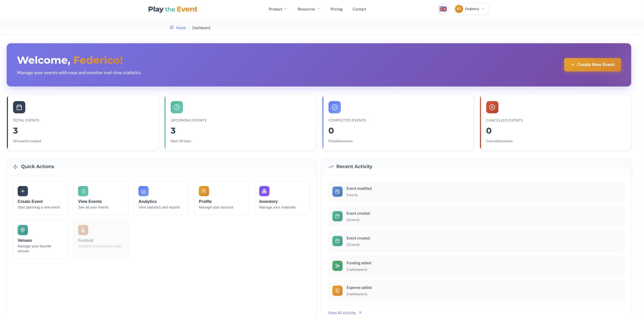The width and height of the screenshot is (644, 316).
Task: Click the Create Event plus icon
Action: pyautogui.click(x=23, y=191)
